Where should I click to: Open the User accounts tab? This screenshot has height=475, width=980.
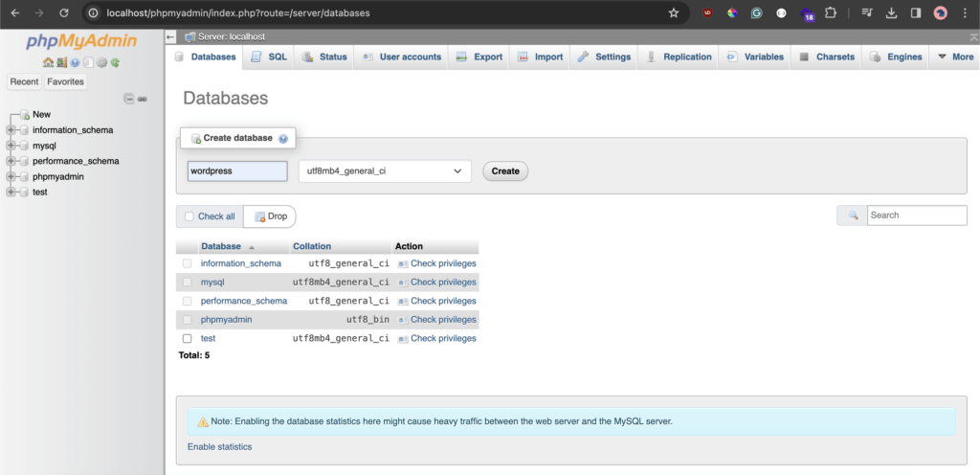pyautogui.click(x=401, y=57)
